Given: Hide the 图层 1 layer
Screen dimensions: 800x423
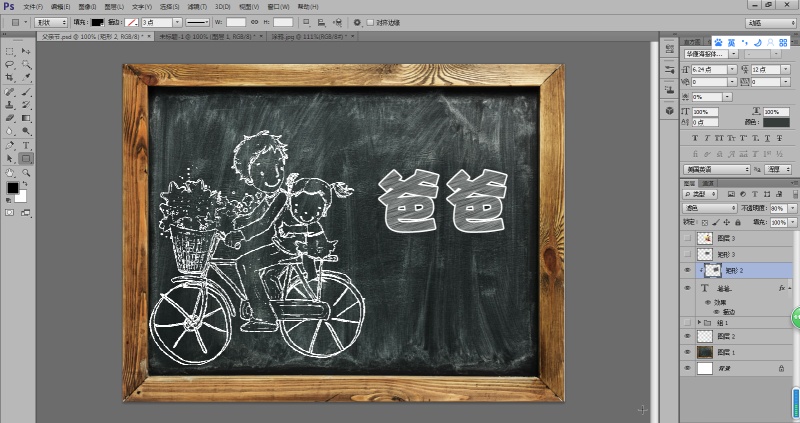Looking at the screenshot, I should (688, 352).
